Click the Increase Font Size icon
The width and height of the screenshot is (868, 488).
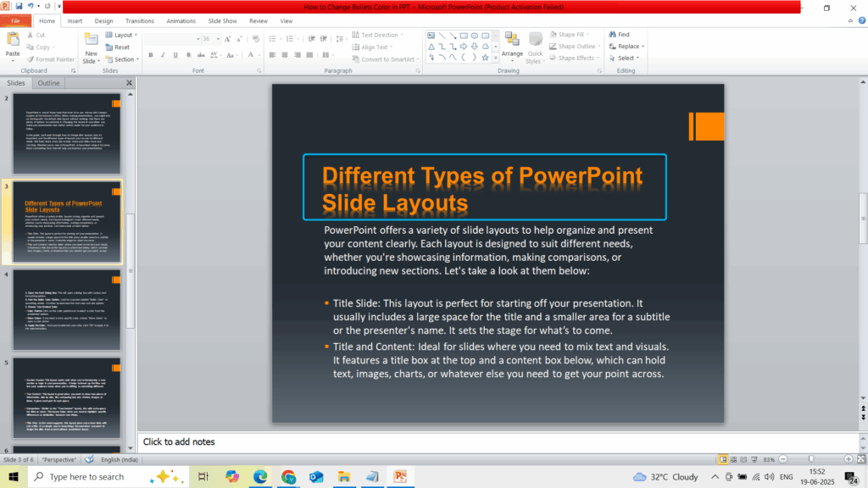227,37
